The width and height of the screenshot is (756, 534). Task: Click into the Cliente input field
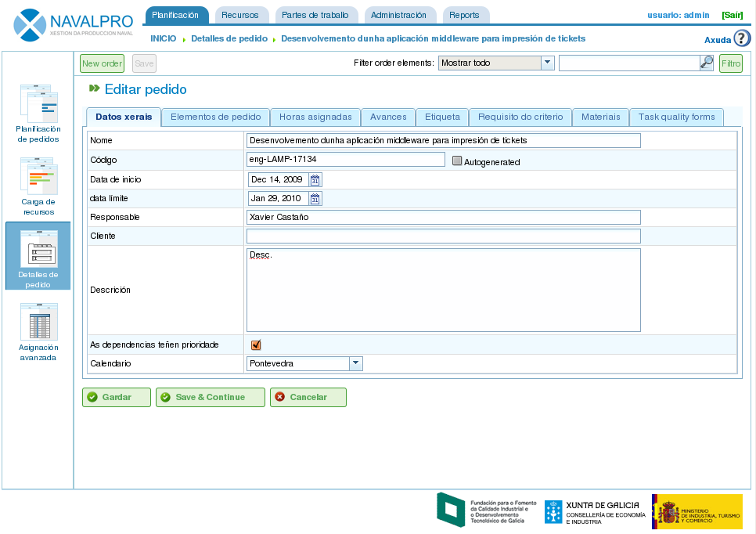[443, 236]
